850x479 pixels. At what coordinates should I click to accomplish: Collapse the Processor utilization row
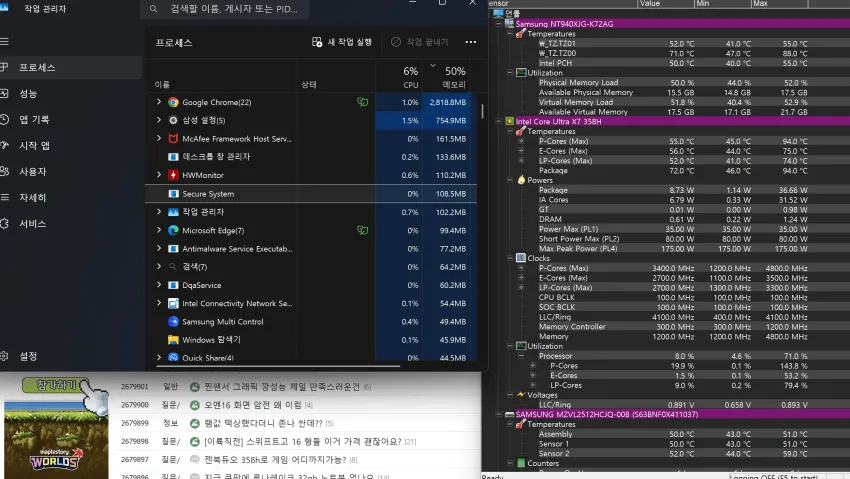[x=521, y=356]
